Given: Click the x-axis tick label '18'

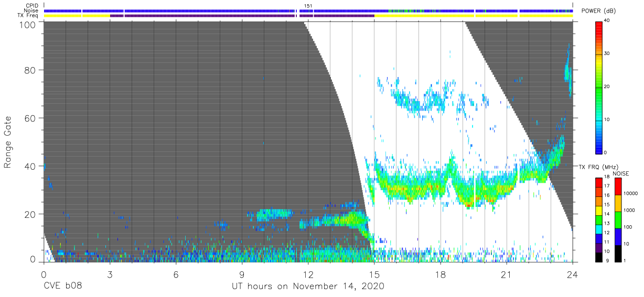Looking at the screenshot, I should (440, 274).
